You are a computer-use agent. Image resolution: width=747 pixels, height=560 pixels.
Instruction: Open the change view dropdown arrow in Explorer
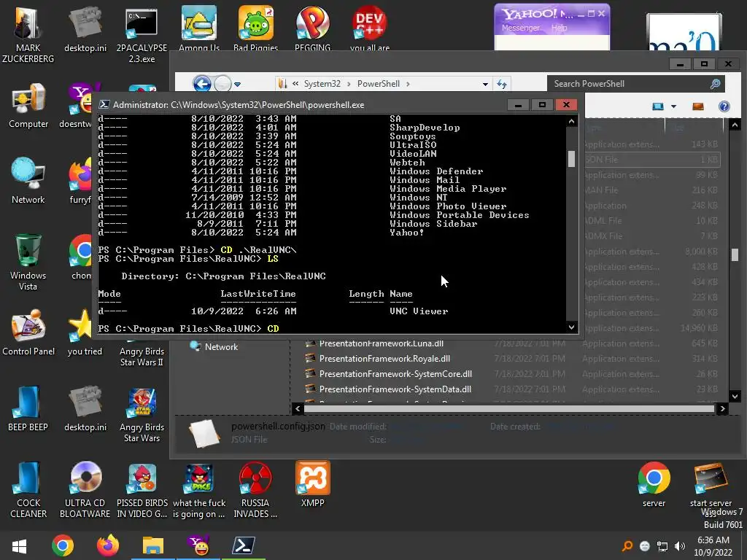tap(673, 106)
